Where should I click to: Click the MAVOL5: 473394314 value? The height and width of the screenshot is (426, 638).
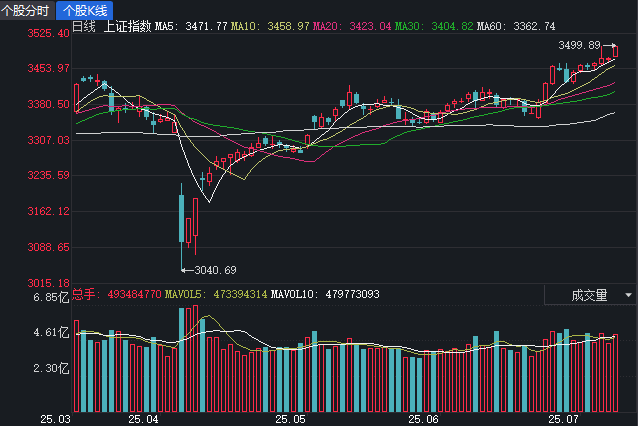(x=216, y=294)
